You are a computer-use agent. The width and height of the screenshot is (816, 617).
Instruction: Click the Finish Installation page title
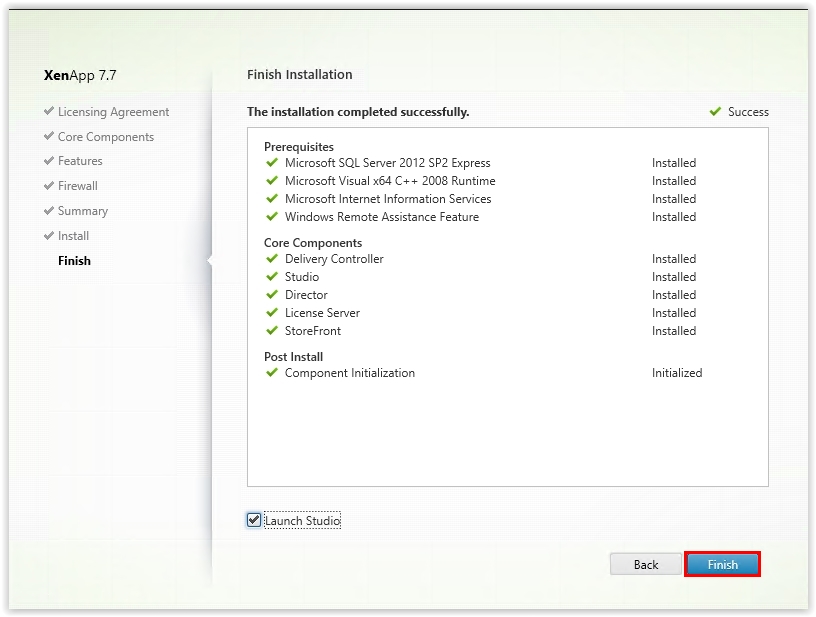(x=300, y=74)
